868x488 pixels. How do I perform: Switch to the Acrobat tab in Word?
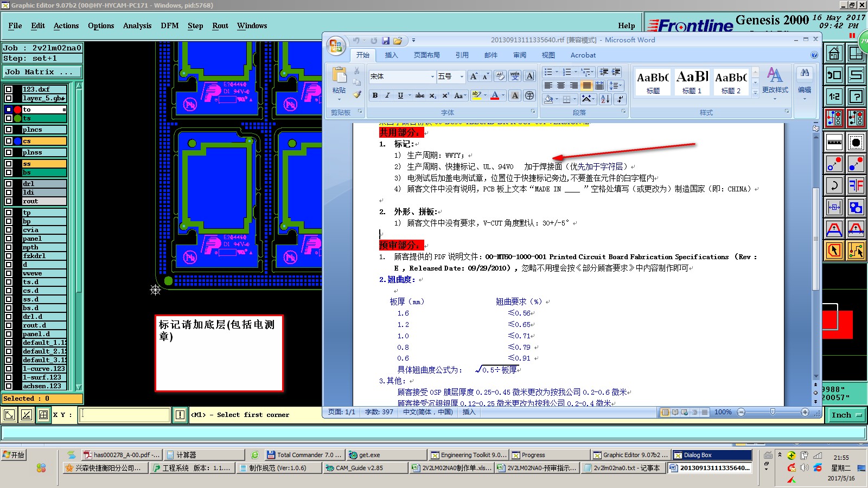(x=583, y=55)
